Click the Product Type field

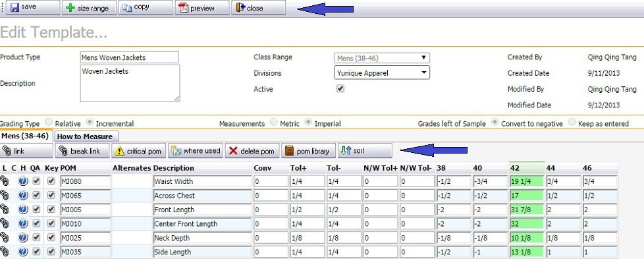point(129,57)
